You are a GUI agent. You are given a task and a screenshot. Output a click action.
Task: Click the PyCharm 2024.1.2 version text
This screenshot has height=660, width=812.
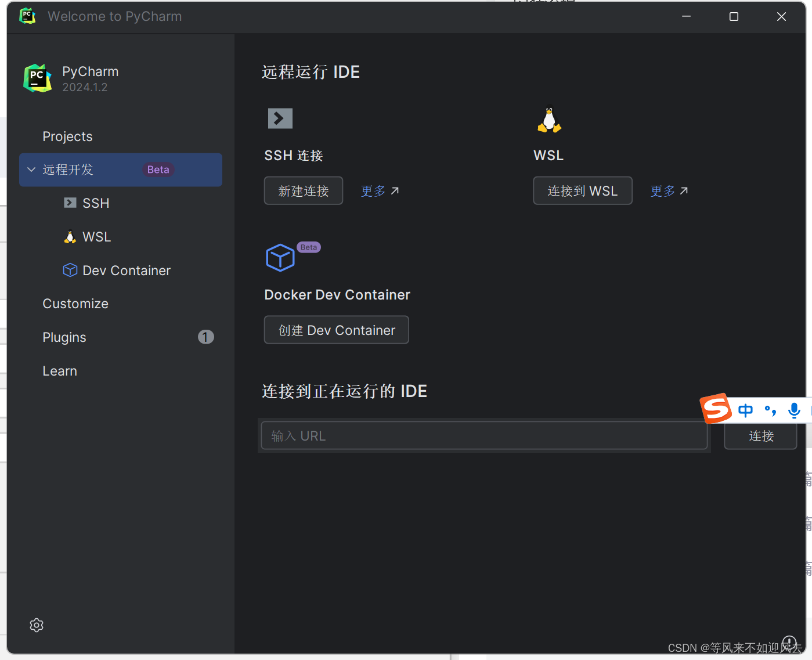[85, 87]
